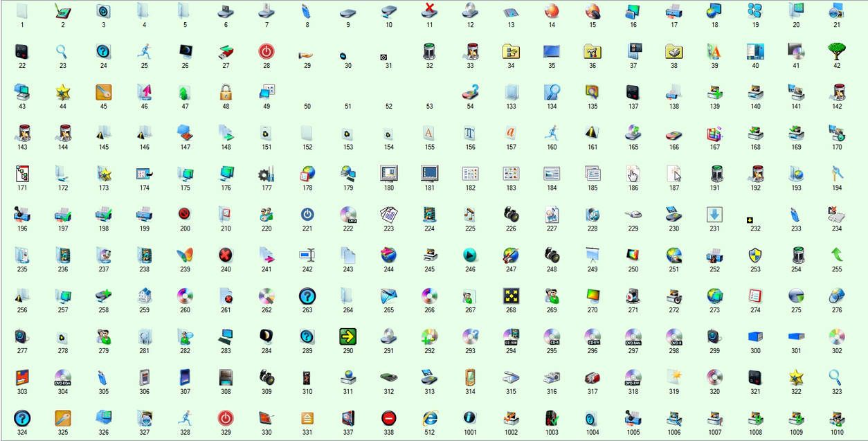Click the magnifying glass icon numbered 23
This screenshot has height=441, width=868.
62,51
